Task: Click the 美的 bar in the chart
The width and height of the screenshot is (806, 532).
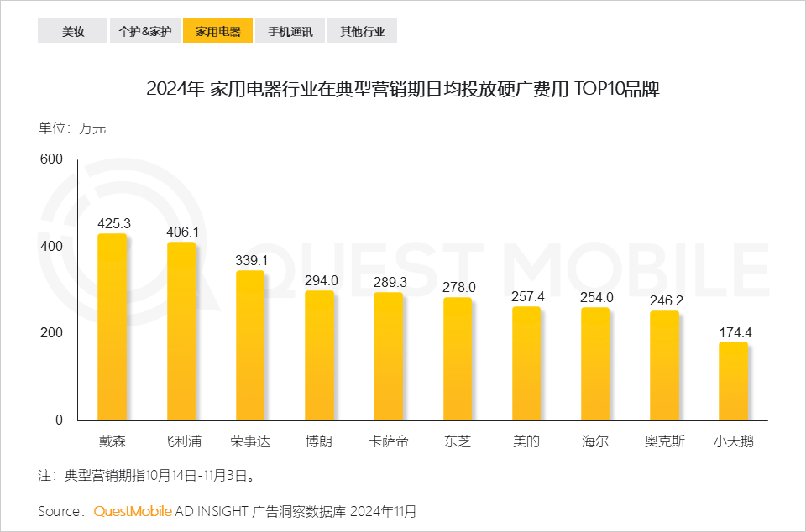Action: click(x=526, y=363)
